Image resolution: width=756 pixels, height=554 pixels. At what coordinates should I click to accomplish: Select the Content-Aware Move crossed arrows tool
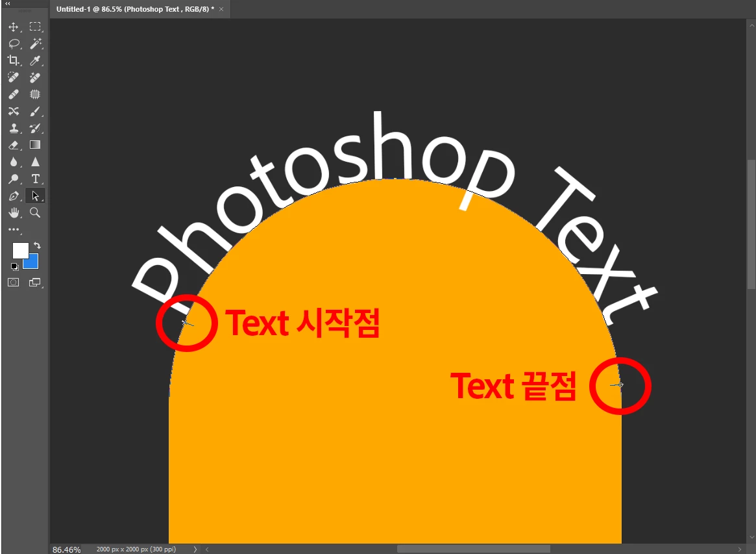click(x=14, y=111)
